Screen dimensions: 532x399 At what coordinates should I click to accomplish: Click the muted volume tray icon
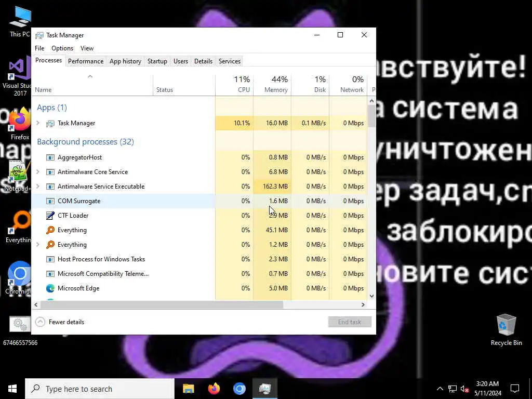464,389
